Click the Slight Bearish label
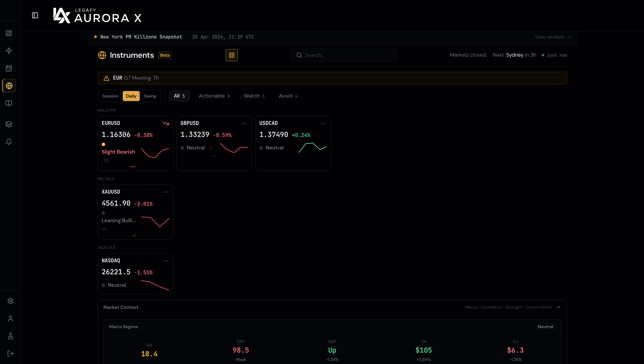Viewport: 644px width, 364px height. pyautogui.click(x=118, y=152)
